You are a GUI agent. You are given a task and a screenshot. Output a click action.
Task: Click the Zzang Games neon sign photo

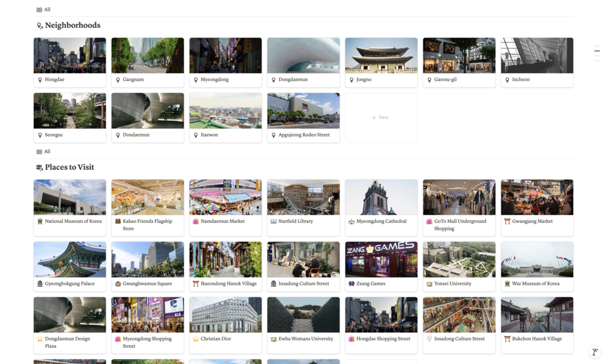[381, 260]
